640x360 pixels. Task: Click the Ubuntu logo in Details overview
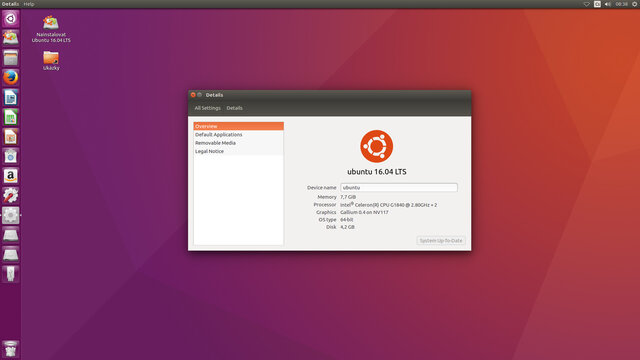[x=376, y=146]
